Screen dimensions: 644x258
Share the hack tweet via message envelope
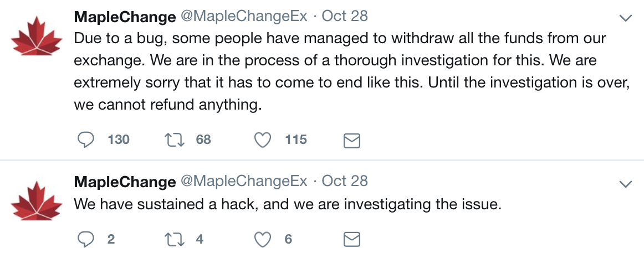pos(352,239)
